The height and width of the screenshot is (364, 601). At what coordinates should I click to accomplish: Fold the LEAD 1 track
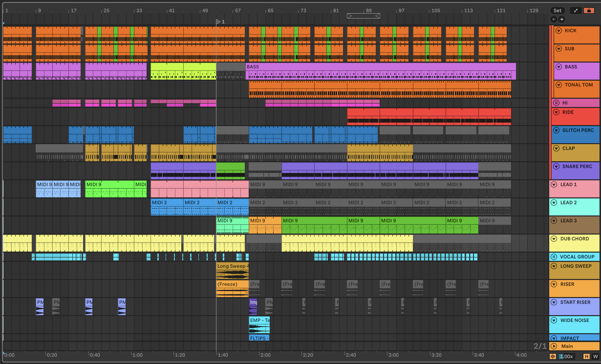click(x=554, y=184)
